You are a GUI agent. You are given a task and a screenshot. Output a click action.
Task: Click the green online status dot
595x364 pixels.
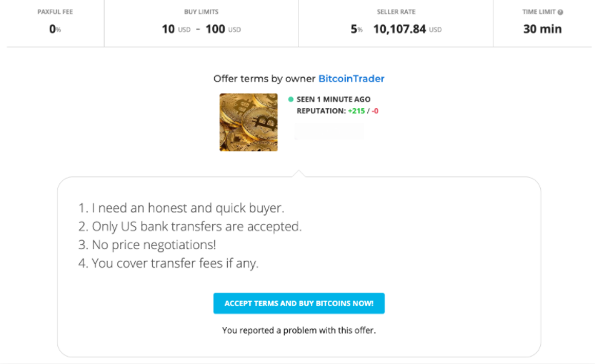coord(291,99)
